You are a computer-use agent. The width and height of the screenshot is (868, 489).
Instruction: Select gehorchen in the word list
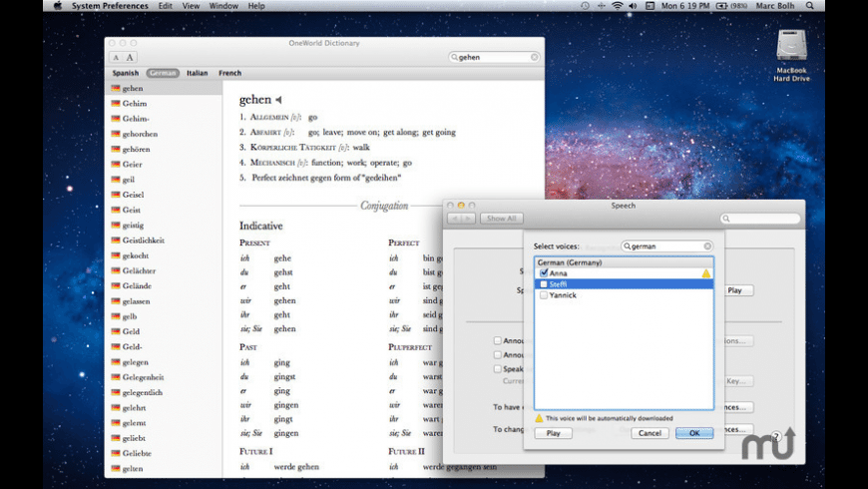[x=164, y=134]
